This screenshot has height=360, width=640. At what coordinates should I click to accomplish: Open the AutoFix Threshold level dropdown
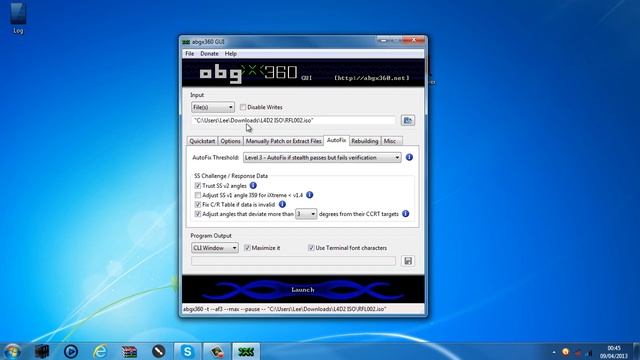coord(322,158)
